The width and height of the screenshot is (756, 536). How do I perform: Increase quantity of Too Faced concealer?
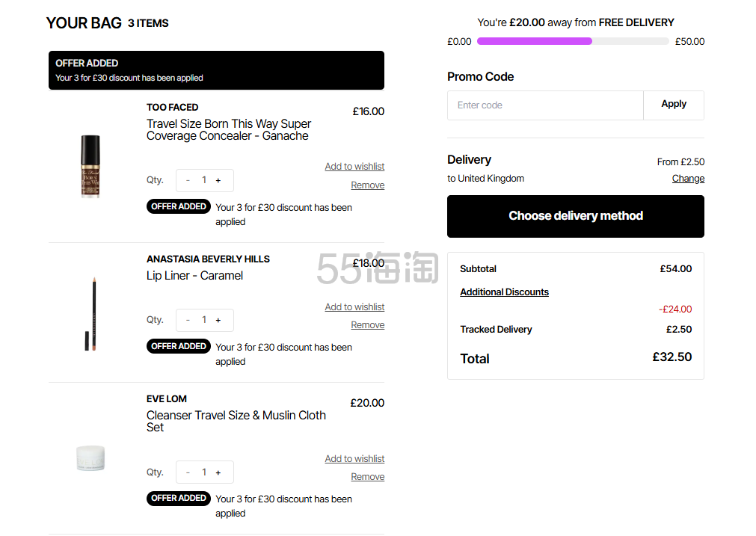click(218, 180)
